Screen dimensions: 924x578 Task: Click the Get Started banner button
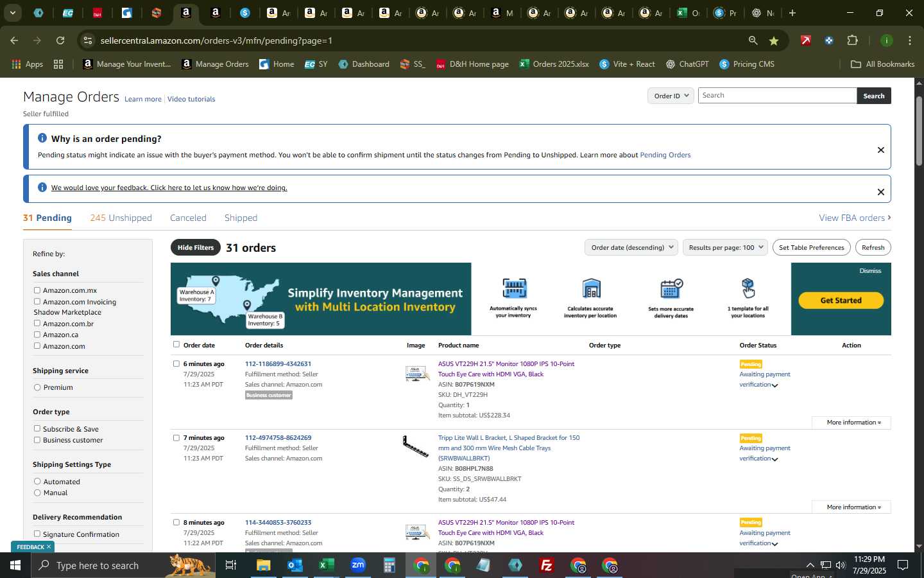tap(841, 300)
